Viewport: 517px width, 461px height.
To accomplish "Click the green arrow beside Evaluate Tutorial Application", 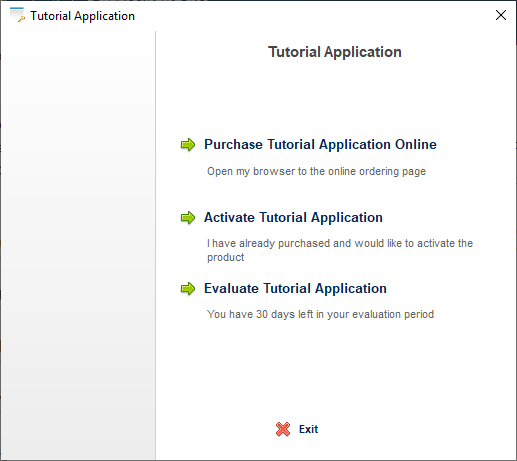I will [x=188, y=289].
